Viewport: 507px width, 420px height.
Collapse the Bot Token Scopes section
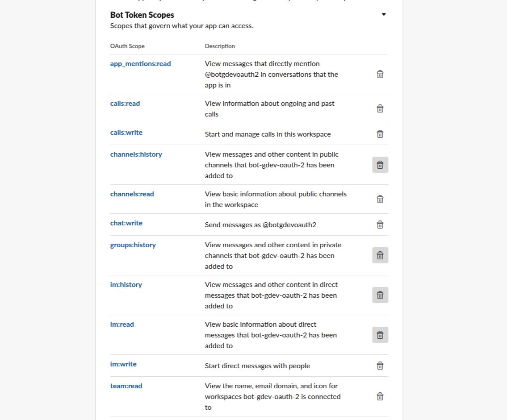(384, 15)
